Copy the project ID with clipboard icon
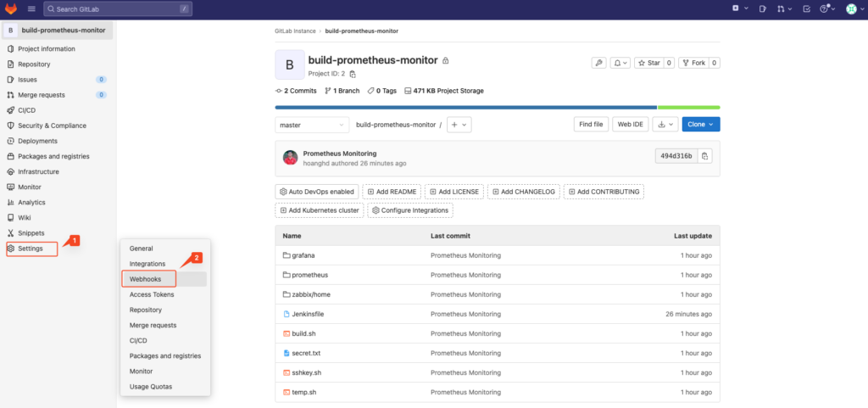This screenshot has height=408, width=868. (x=353, y=74)
